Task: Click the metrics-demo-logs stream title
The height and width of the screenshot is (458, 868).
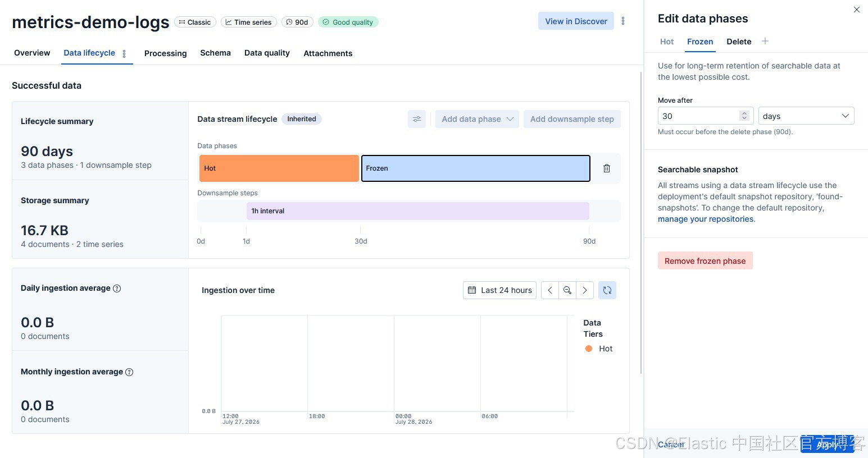Action: 90,22
